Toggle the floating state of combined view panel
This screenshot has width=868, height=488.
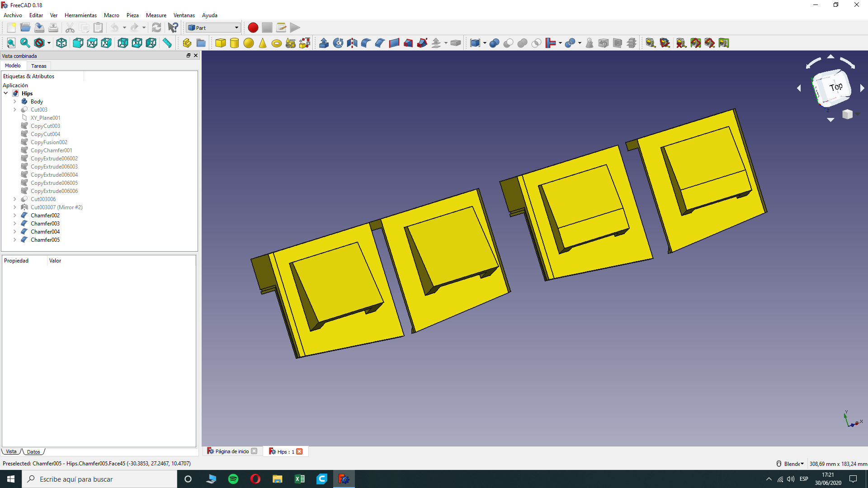click(x=189, y=56)
